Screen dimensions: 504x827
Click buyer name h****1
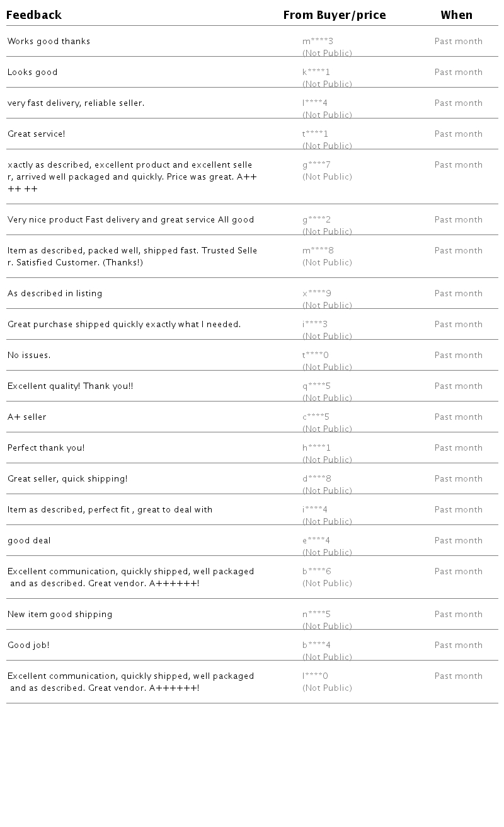[316, 448]
